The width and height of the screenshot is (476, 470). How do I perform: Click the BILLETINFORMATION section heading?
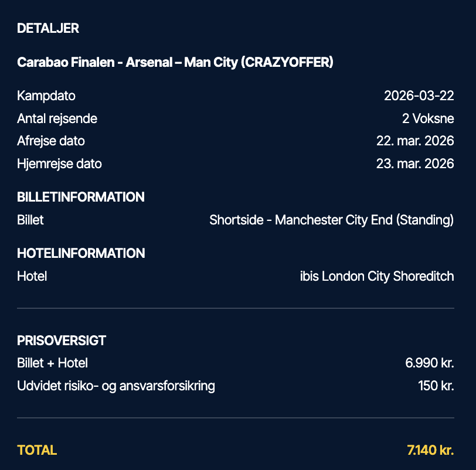pos(81,197)
